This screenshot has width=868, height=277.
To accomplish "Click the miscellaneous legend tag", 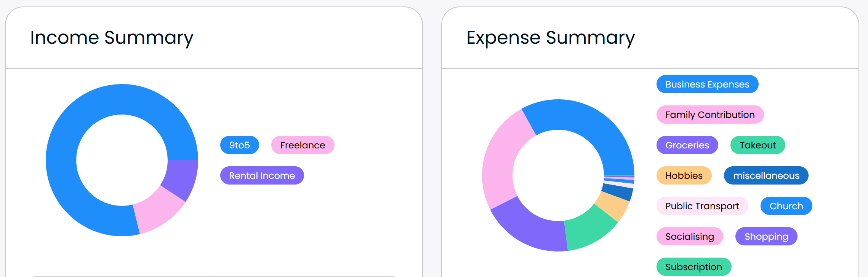I will coord(766,175).
